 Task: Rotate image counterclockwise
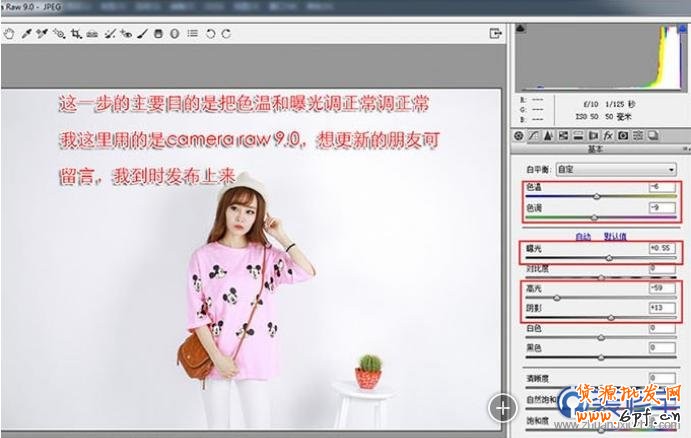[x=210, y=33]
